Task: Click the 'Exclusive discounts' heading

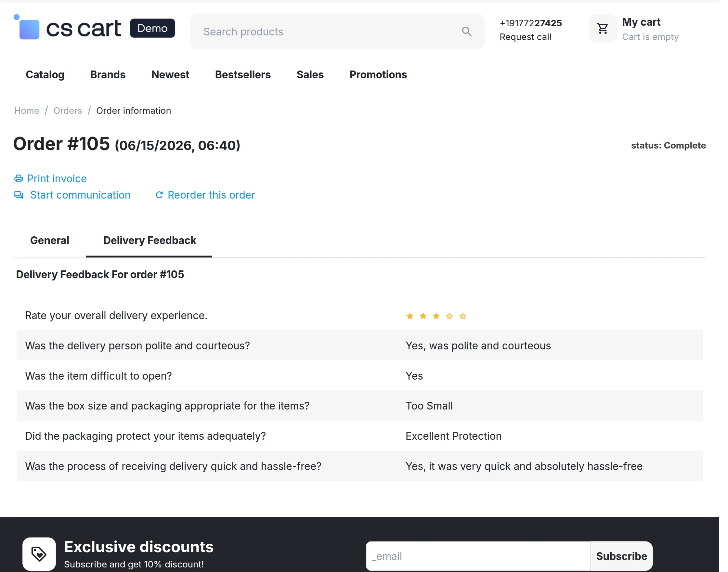Action: click(x=139, y=547)
